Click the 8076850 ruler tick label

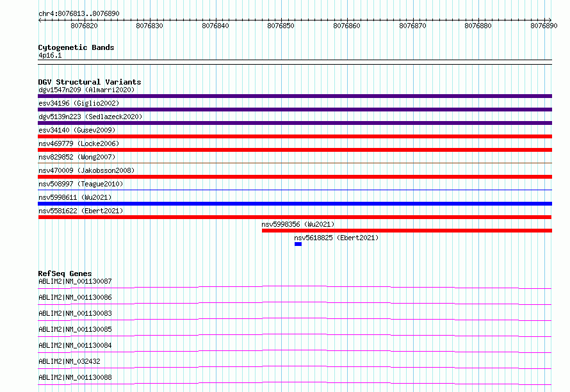pyautogui.click(x=281, y=26)
